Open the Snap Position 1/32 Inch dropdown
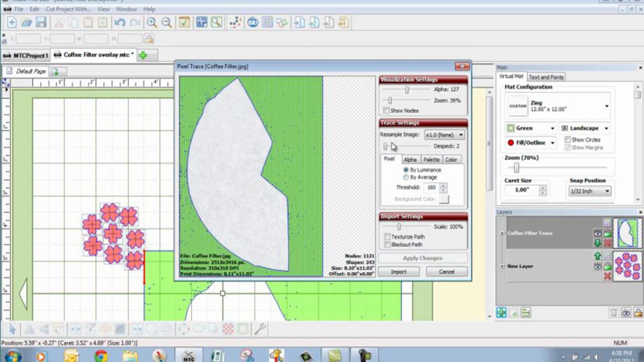The image size is (644, 362). point(590,191)
